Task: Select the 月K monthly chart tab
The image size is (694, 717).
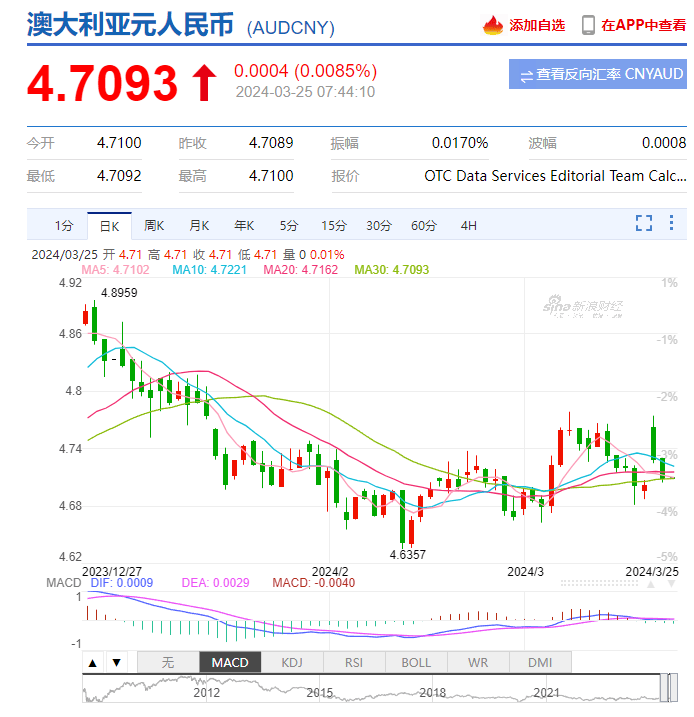Action: (198, 225)
